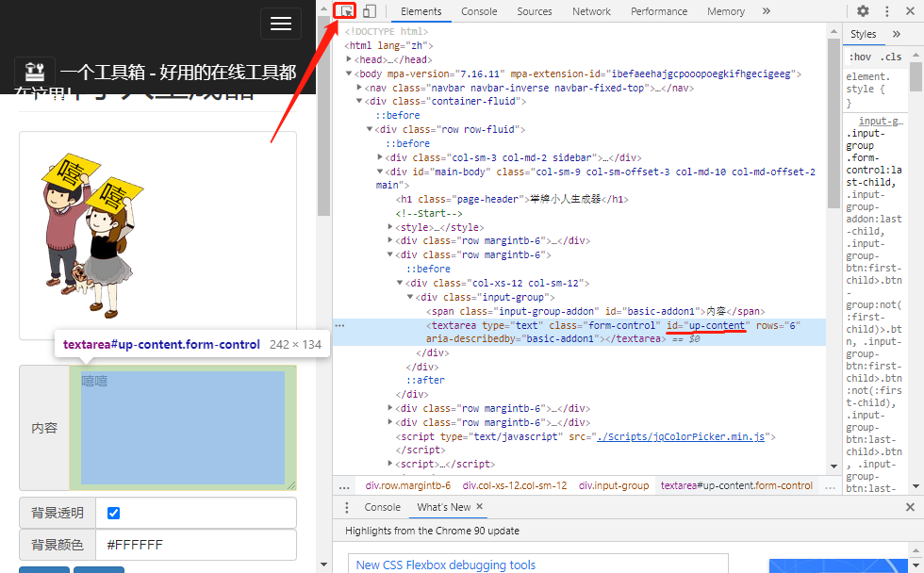
Task: Switch to the Console tab
Action: click(479, 11)
